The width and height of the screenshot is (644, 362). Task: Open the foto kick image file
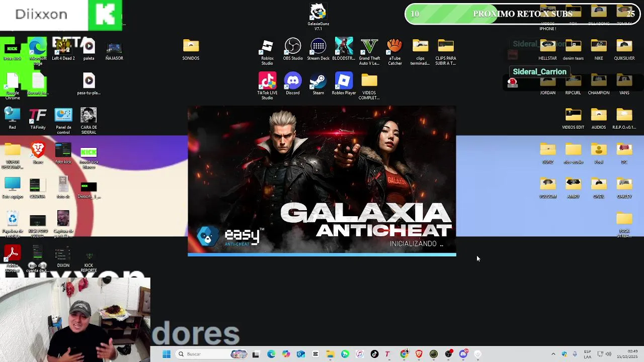tap(63, 153)
